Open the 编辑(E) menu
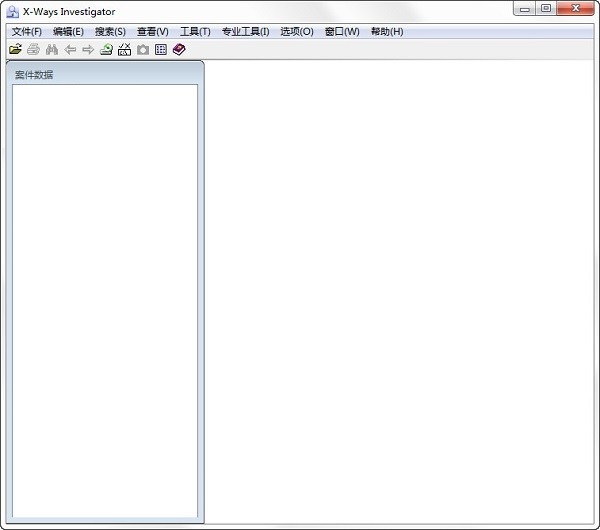Viewport: 600px width, 530px height. [x=68, y=31]
